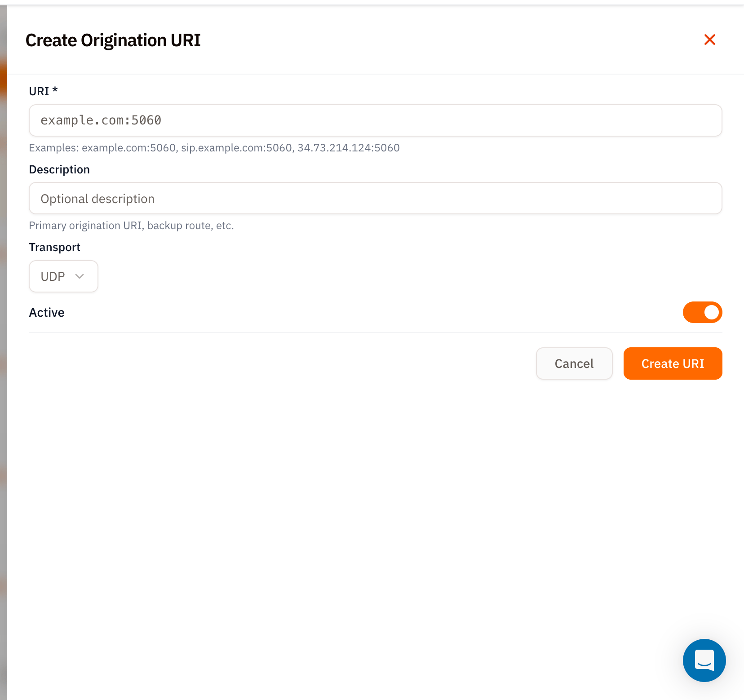Click the Description label
This screenshot has width=744, height=700.
(59, 169)
